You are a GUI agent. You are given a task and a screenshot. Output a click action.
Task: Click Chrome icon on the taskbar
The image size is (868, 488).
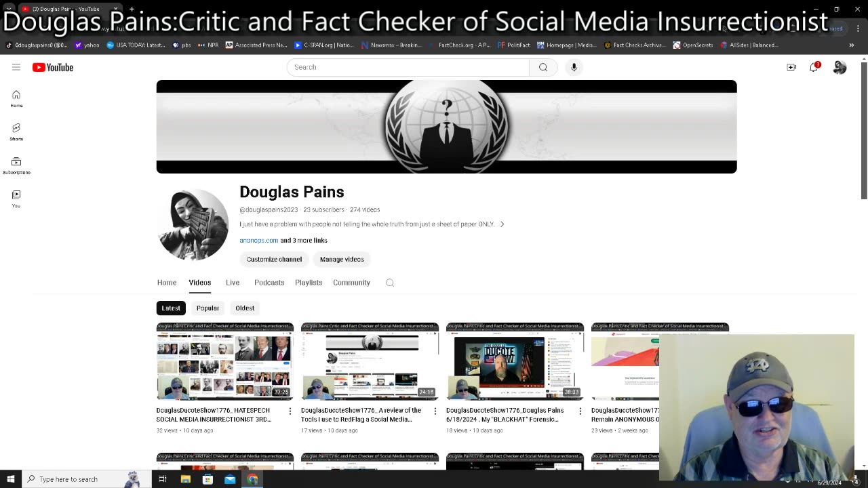pos(252,479)
